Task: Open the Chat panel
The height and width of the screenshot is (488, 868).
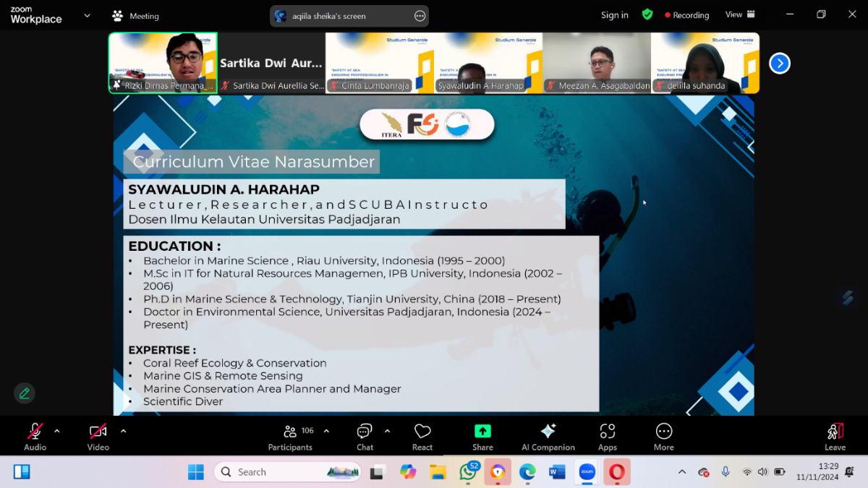Action: pyautogui.click(x=365, y=436)
